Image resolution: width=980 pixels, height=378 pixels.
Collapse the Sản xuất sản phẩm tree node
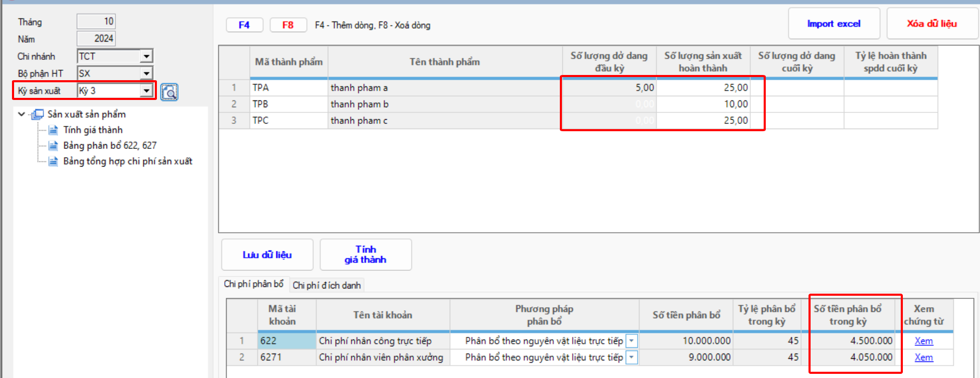click(21, 114)
